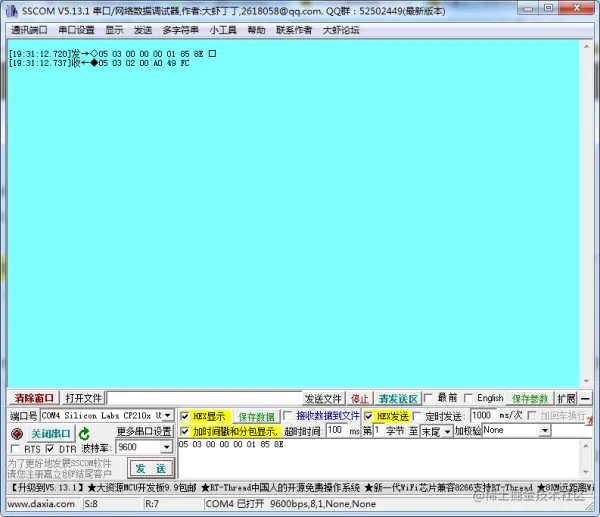This screenshot has height=517, width=600.
Task: Open the 小工具 menu
Action: tap(223, 30)
